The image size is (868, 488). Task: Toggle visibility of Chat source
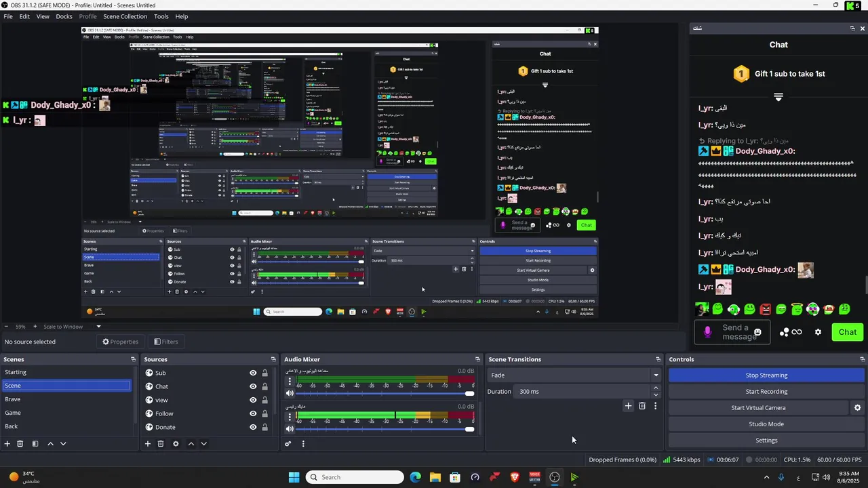(x=253, y=386)
